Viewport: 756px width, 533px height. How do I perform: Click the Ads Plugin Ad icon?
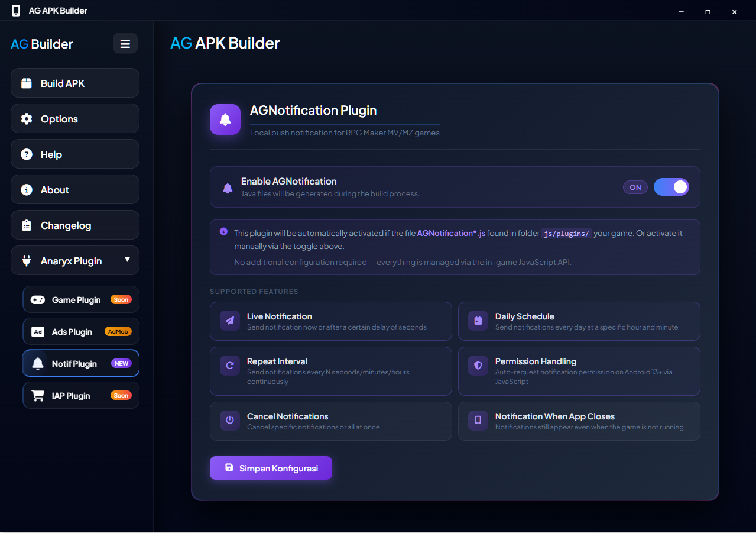pos(38,332)
